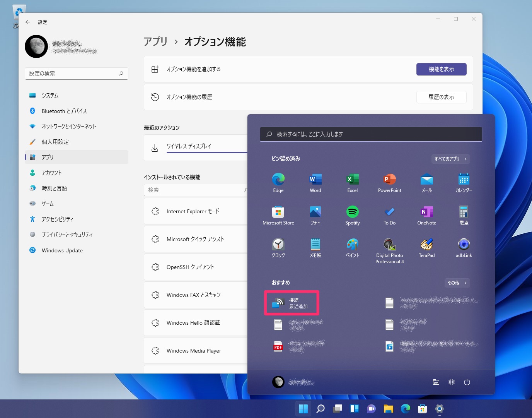The width and height of the screenshot is (532, 418).
Task: Launch adbLink app
Action: (464, 248)
